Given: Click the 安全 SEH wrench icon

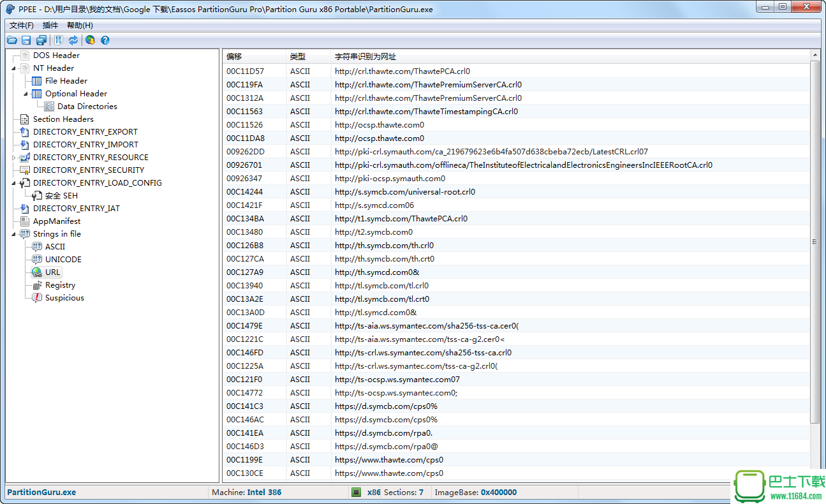Looking at the screenshot, I should point(37,196).
